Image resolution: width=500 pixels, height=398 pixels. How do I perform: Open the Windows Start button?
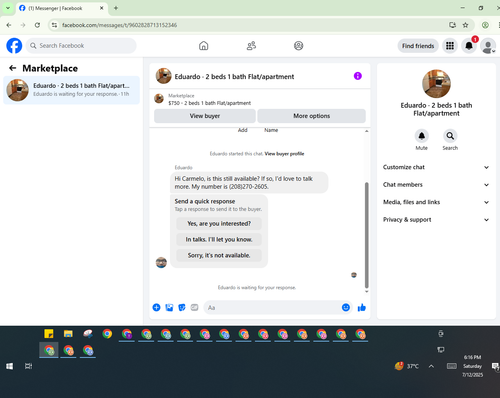click(10, 366)
